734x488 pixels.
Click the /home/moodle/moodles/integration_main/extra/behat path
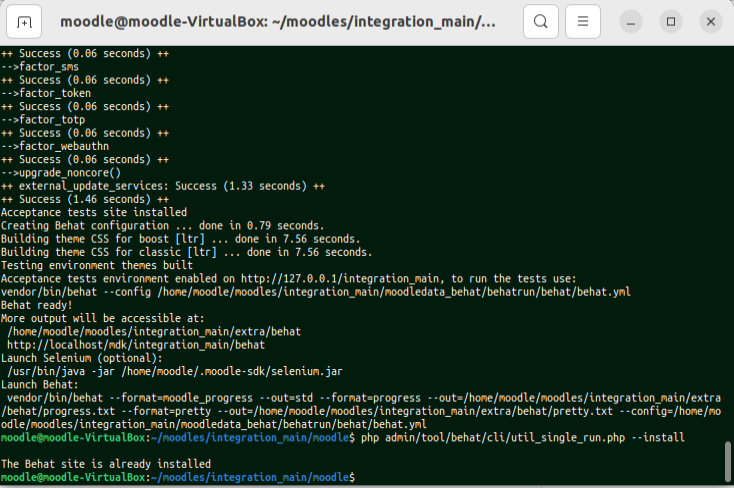point(154,332)
